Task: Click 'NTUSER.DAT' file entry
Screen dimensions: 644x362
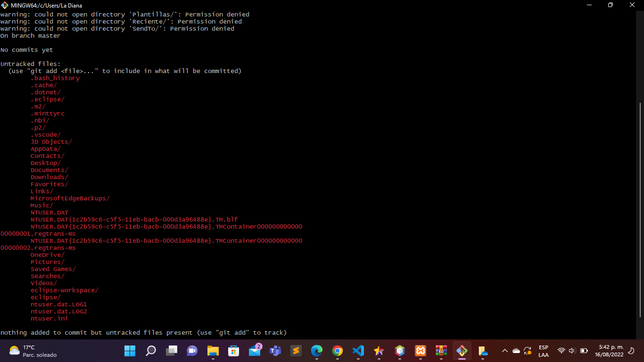Action: [x=50, y=213]
